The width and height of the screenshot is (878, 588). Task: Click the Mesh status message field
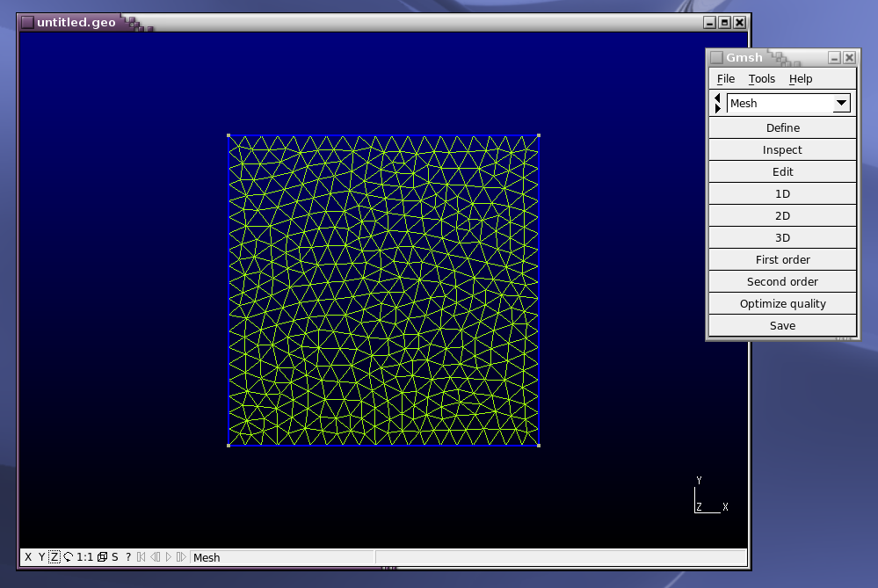[x=281, y=557]
